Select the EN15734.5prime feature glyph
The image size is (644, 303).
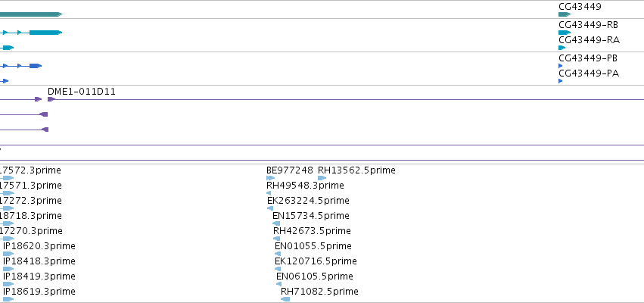point(276,223)
